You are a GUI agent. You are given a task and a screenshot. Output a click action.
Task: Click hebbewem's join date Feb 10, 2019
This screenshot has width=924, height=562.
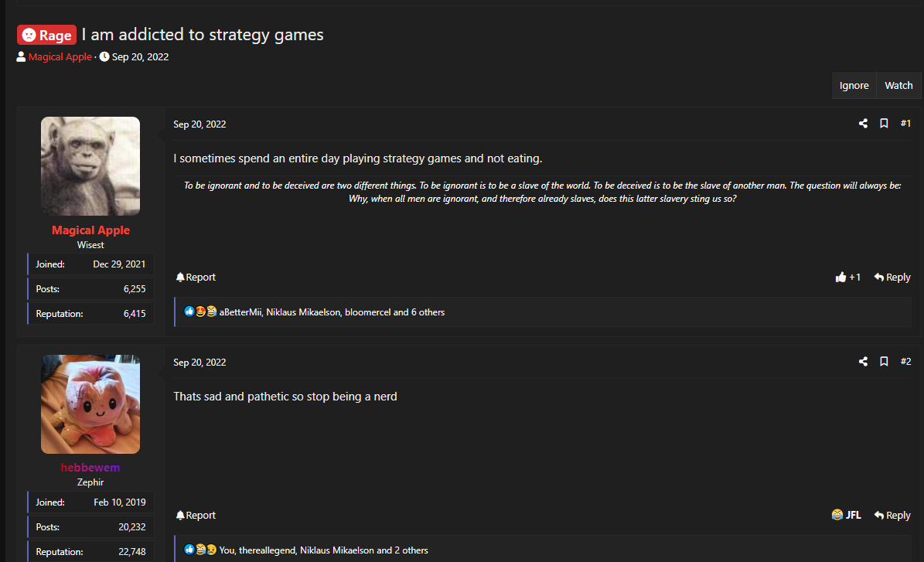[120, 502]
